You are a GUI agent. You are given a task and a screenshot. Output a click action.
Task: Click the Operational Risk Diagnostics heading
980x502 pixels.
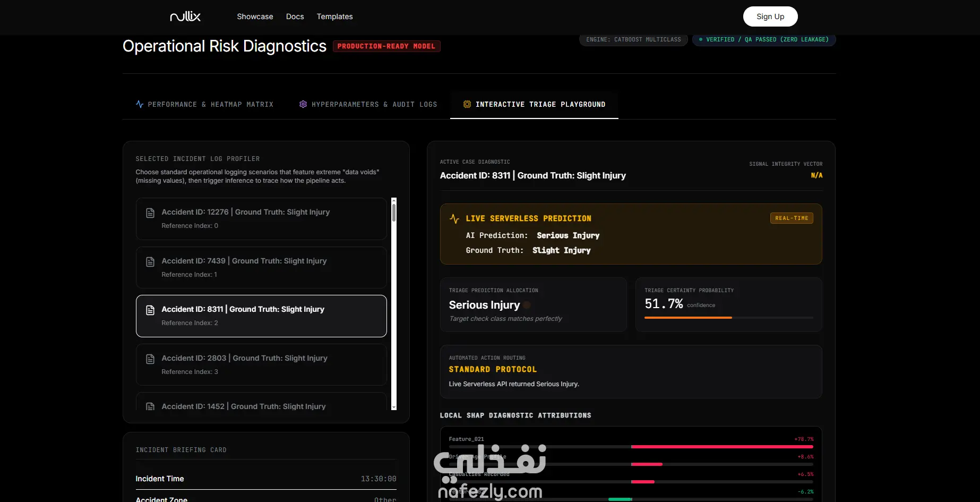point(225,46)
